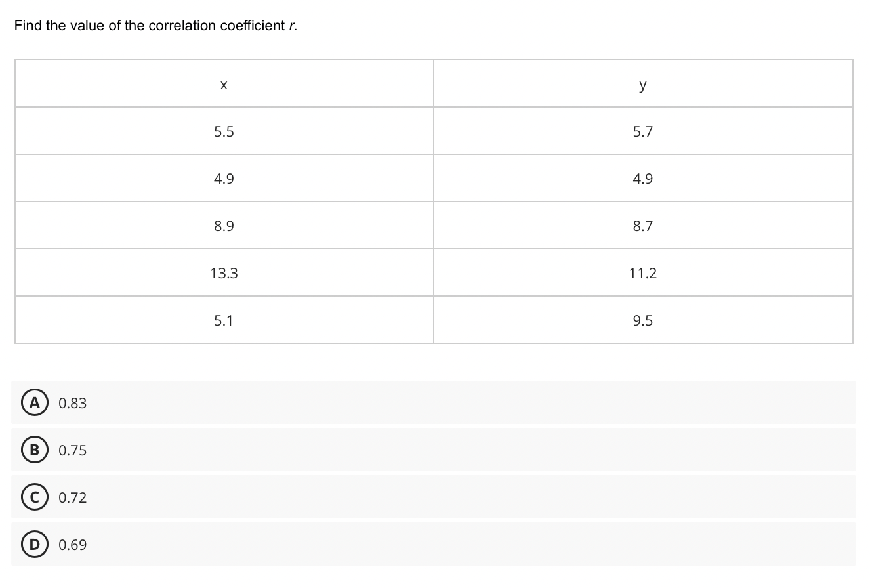Click the x column header
This screenshot has width=870, height=588.
[223, 84]
